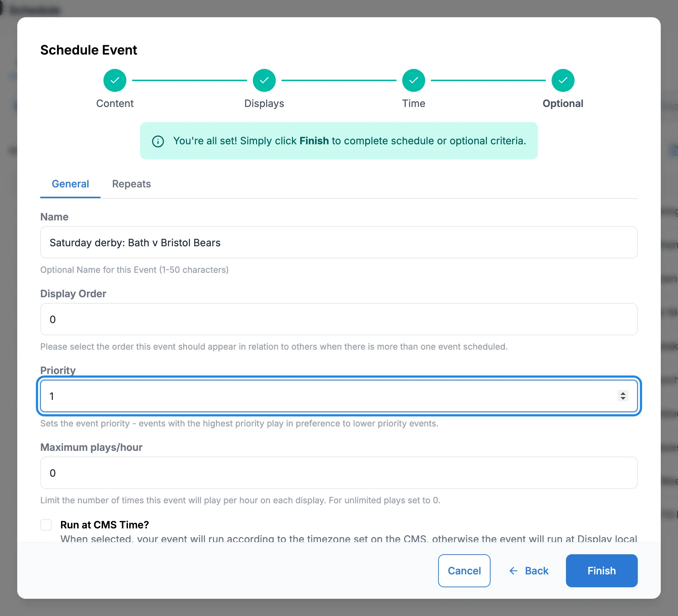Click the Time step label

[x=414, y=103]
